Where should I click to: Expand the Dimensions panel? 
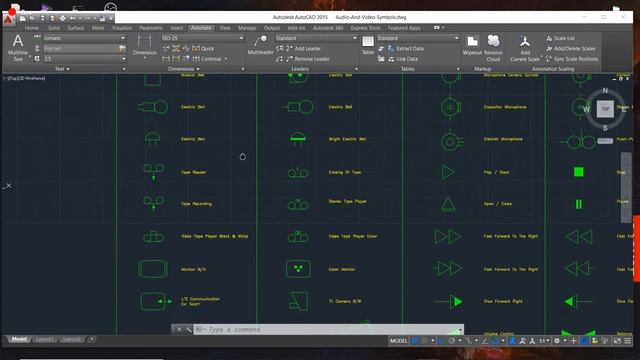click(x=184, y=69)
